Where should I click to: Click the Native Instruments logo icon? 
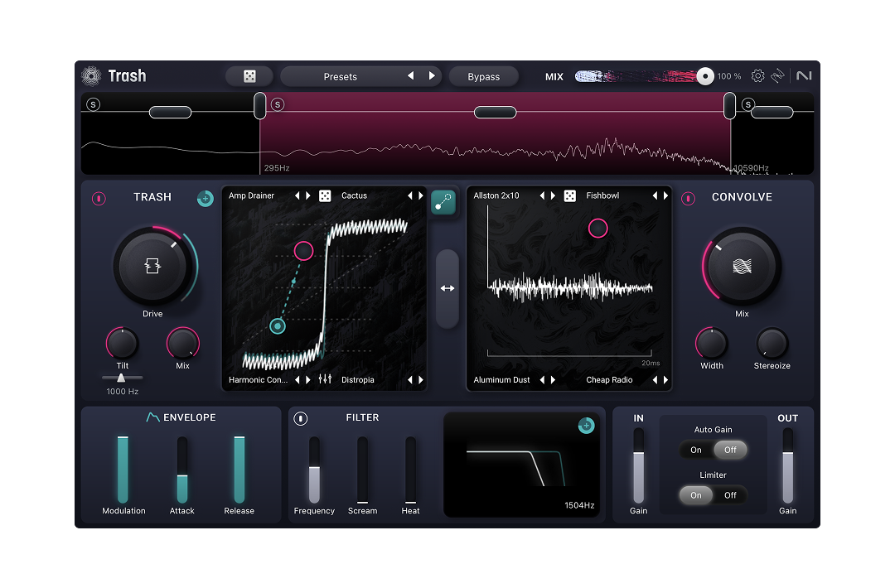pos(803,76)
